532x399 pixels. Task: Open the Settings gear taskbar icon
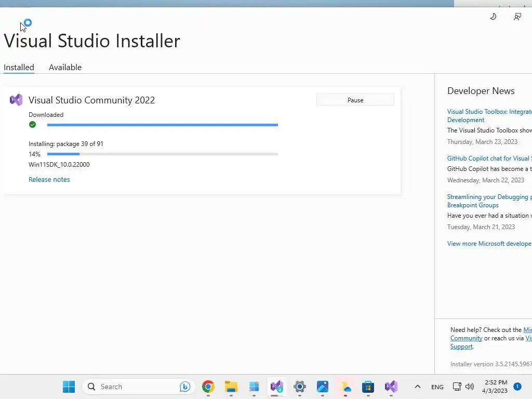pyautogui.click(x=300, y=387)
